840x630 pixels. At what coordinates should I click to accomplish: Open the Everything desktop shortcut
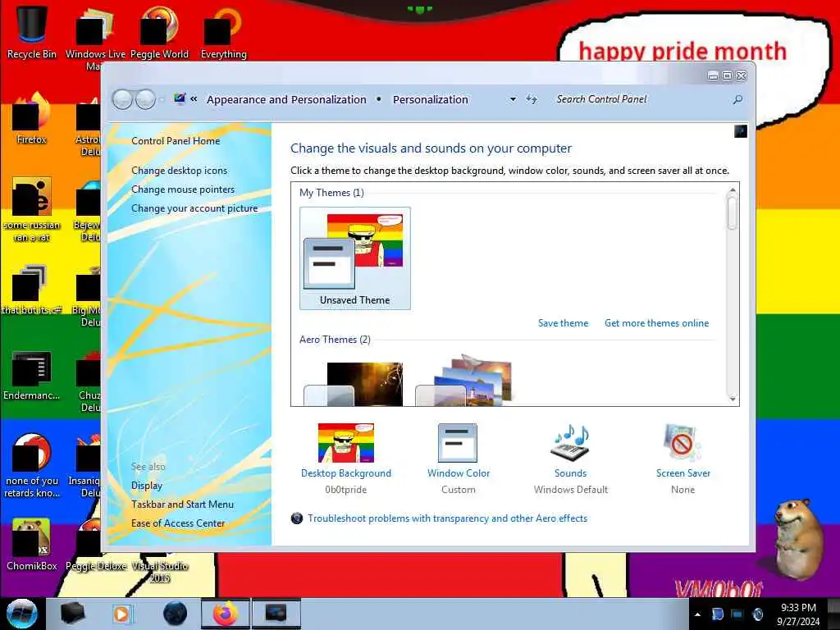tap(223, 32)
